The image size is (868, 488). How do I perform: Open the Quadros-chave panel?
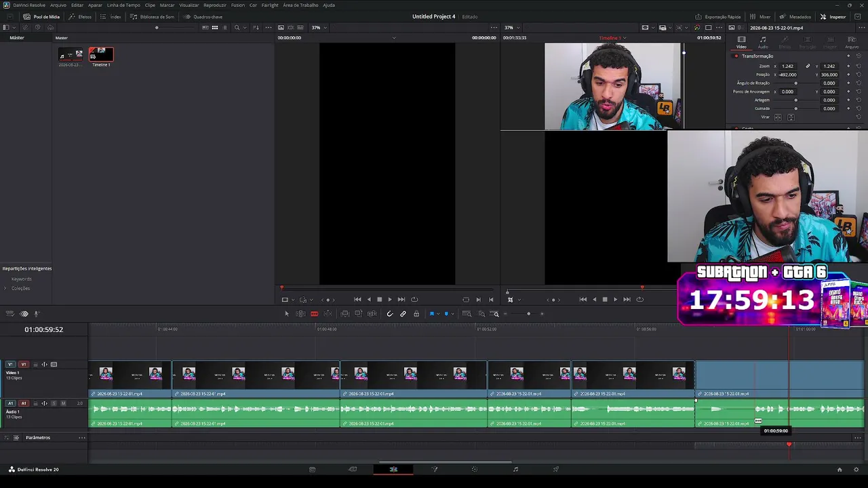[203, 17]
